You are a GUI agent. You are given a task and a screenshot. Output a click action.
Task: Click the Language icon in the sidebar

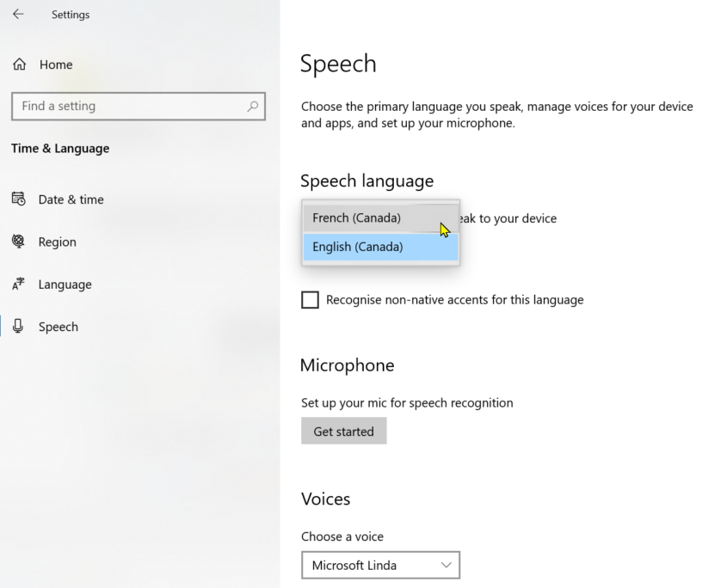[x=18, y=285]
